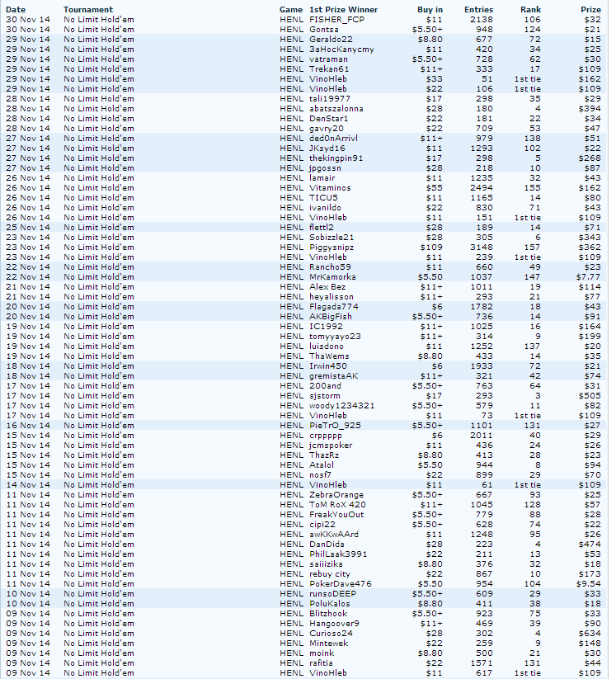Click the 1st Prize Winner column header

[x=343, y=10]
